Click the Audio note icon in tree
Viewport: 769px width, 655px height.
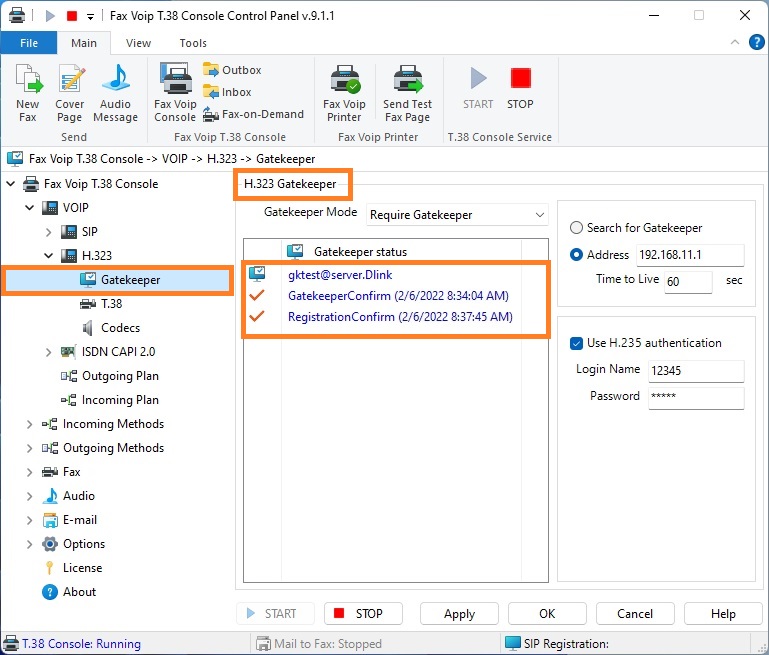coord(50,496)
